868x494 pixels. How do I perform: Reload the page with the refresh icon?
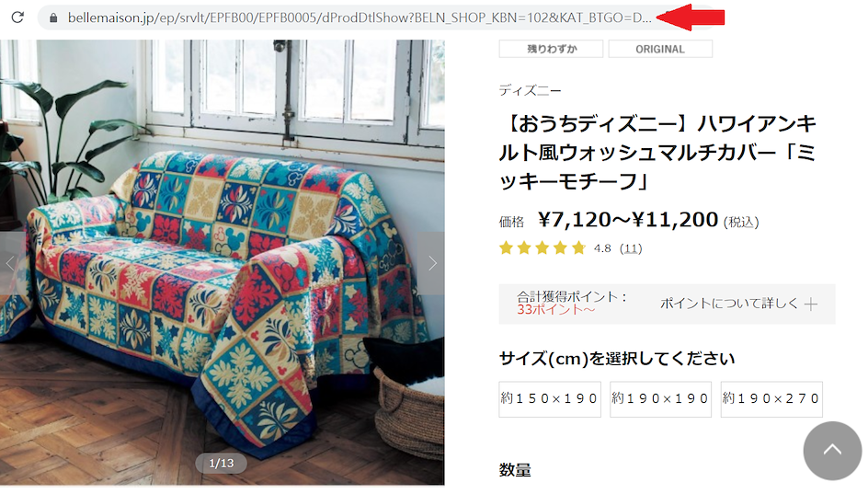tap(17, 17)
